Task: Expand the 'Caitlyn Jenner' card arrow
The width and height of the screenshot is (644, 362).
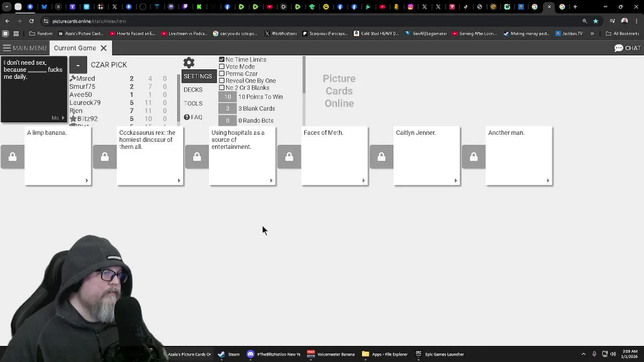Action: (x=456, y=180)
